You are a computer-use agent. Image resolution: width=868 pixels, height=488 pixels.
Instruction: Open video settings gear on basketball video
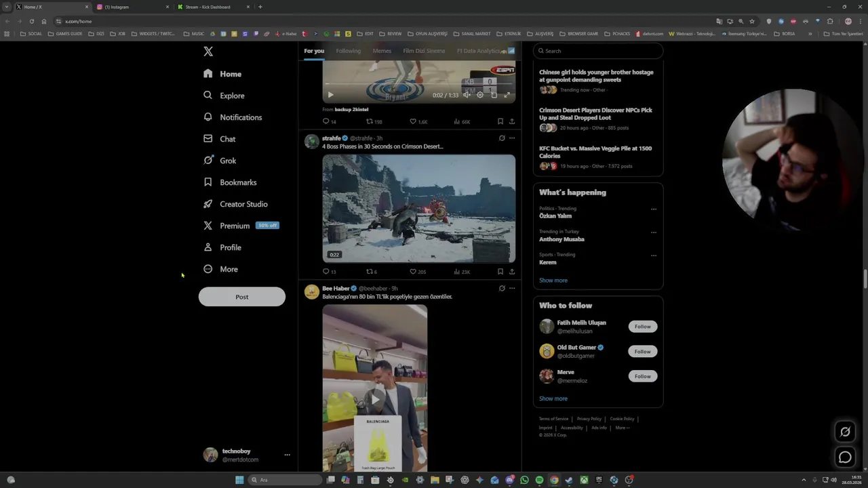480,95
